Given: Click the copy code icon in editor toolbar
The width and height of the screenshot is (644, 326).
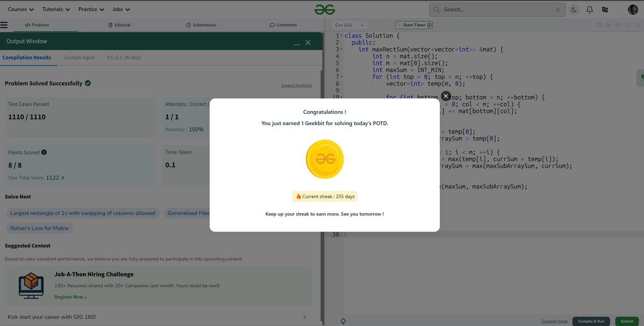Looking at the screenshot, I should [x=599, y=25].
